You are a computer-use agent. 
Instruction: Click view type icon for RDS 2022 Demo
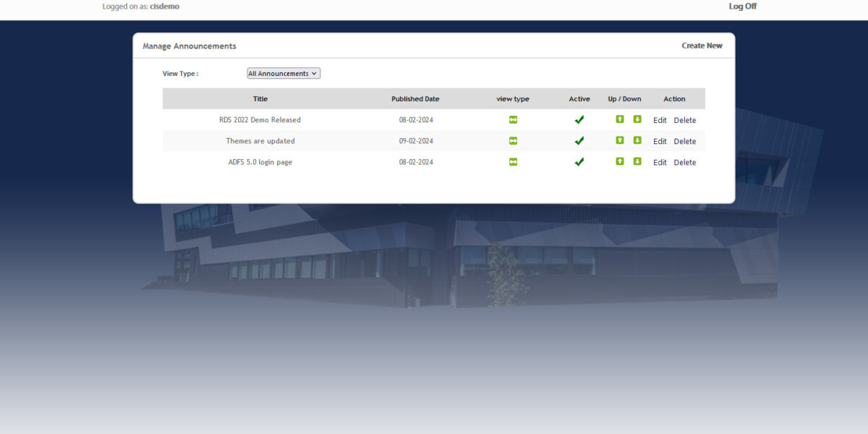tap(513, 120)
